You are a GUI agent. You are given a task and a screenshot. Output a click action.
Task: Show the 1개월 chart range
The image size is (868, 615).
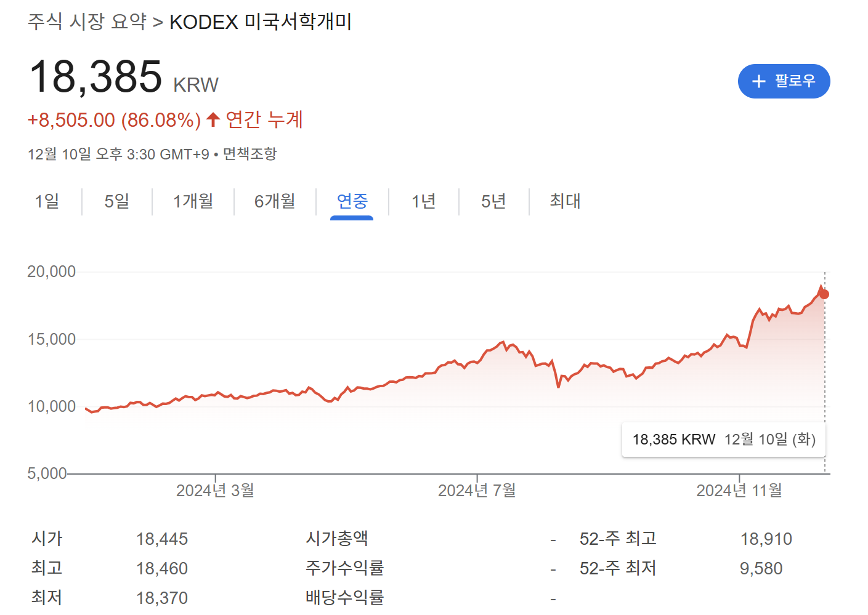193,201
